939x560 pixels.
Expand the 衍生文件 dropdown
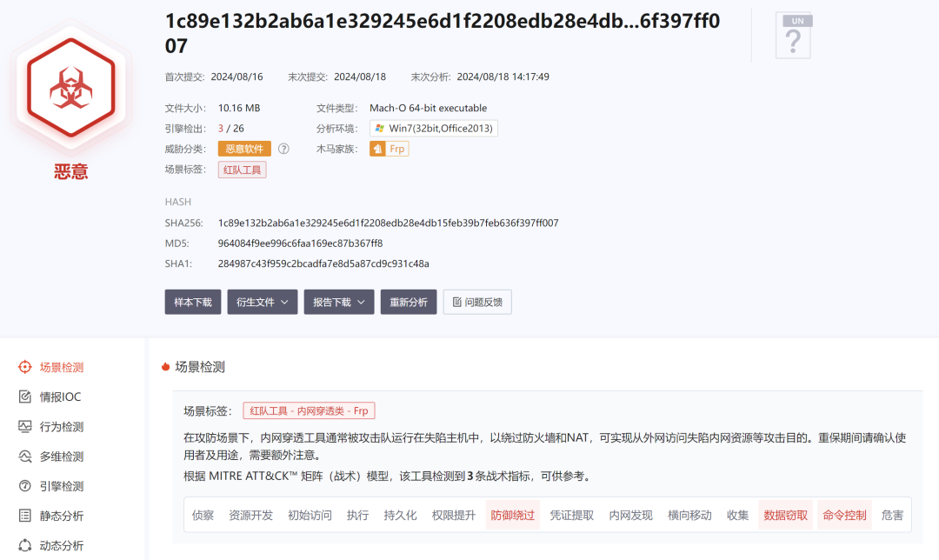[x=263, y=302]
